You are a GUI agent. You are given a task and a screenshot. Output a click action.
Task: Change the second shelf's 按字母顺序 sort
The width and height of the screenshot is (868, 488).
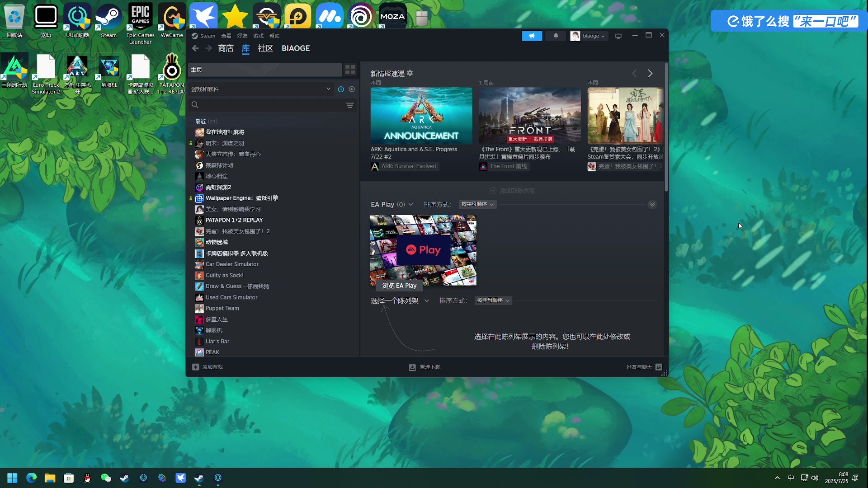pyautogui.click(x=493, y=300)
